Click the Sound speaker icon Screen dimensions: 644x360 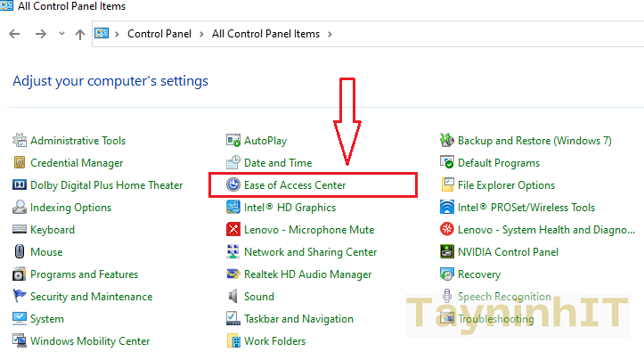233,297
